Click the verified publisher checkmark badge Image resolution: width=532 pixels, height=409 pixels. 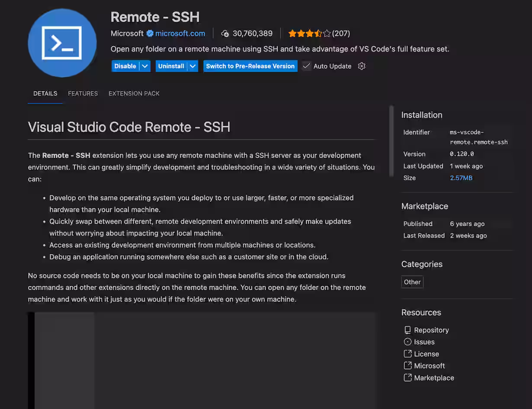pos(149,33)
